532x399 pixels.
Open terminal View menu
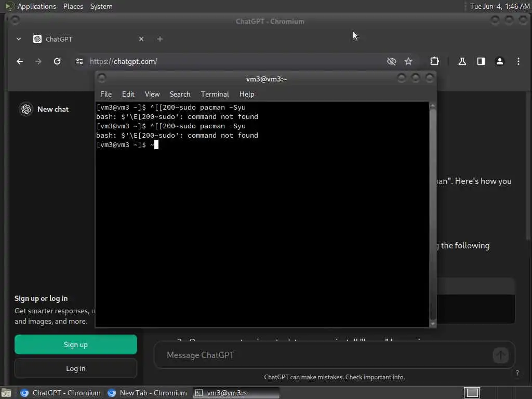pos(152,95)
